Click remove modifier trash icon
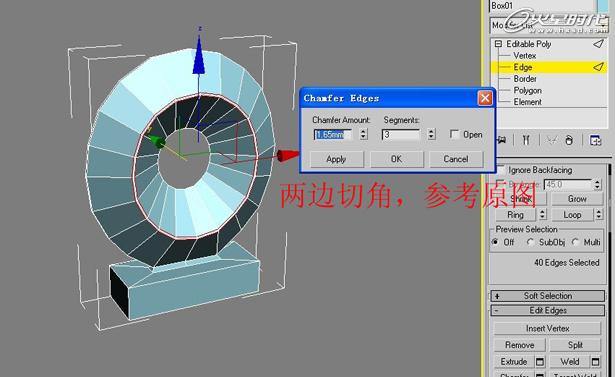The height and width of the screenshot is (377, 615). point(569,140)
